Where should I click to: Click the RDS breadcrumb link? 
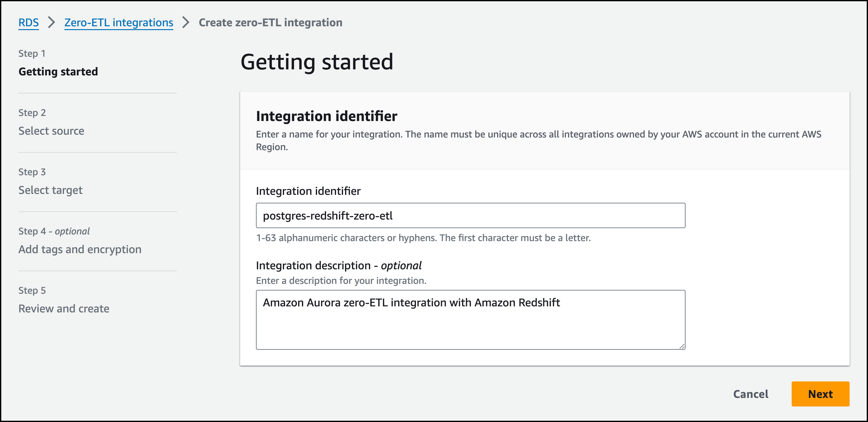click(28, 22)
